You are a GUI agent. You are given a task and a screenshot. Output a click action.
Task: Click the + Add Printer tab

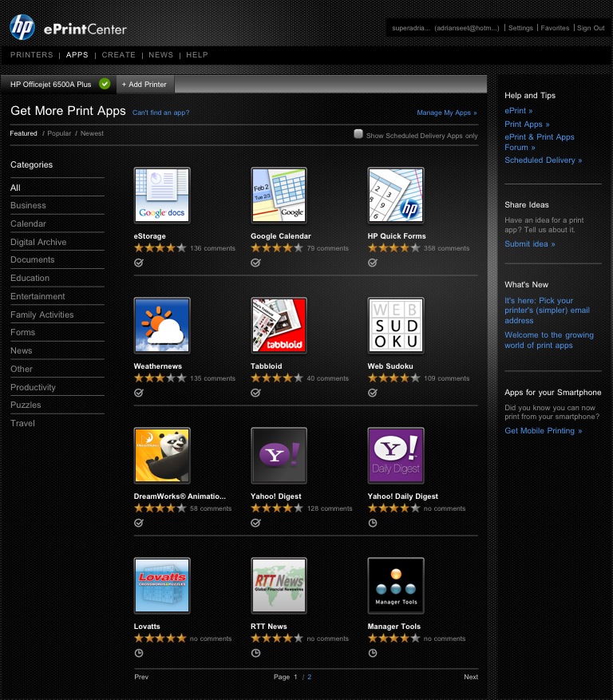tap(145, 85)
